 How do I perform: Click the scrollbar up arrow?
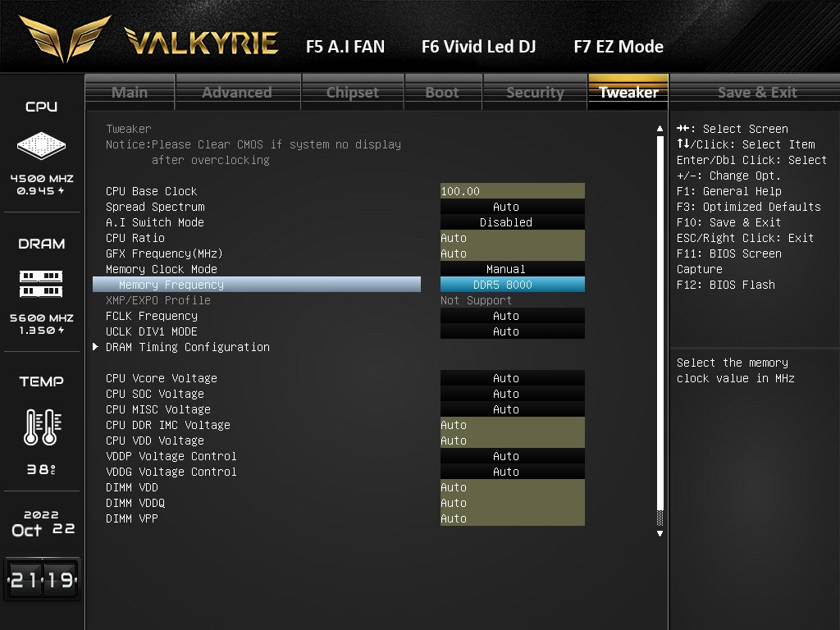click(660, 129)
